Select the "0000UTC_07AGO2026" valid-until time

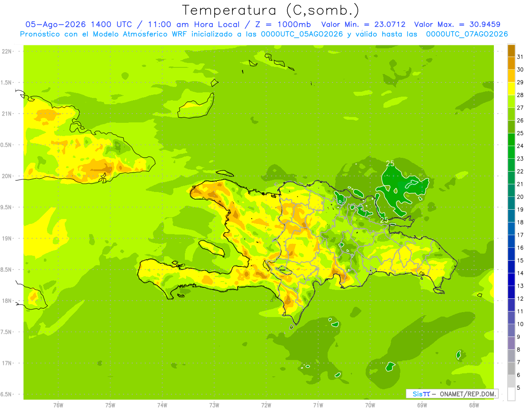tap(467, 34)
